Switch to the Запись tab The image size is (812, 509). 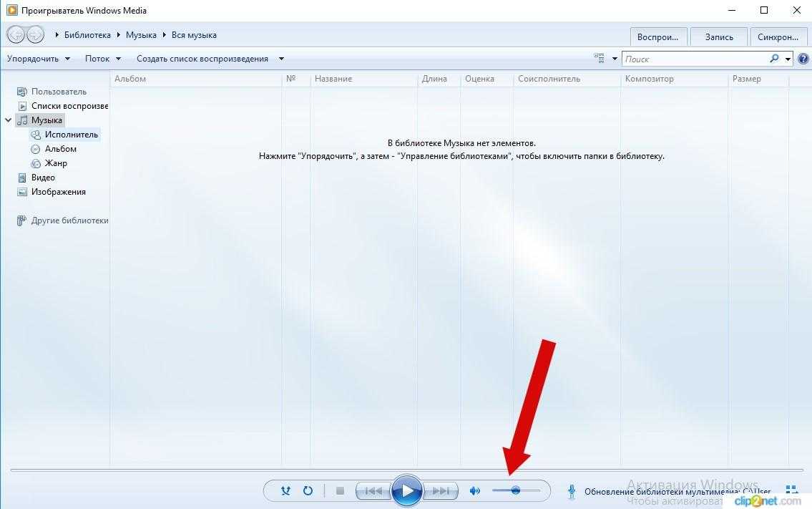pyautogui.click(x=719, y=37)
